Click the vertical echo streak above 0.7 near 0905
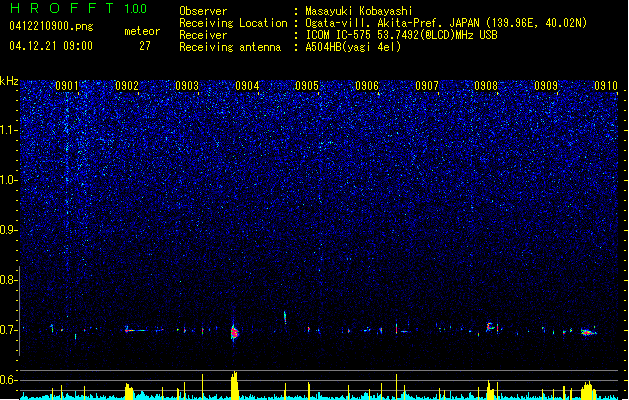Viewport: 629px width, 400px height. click(x=285, y=317)
